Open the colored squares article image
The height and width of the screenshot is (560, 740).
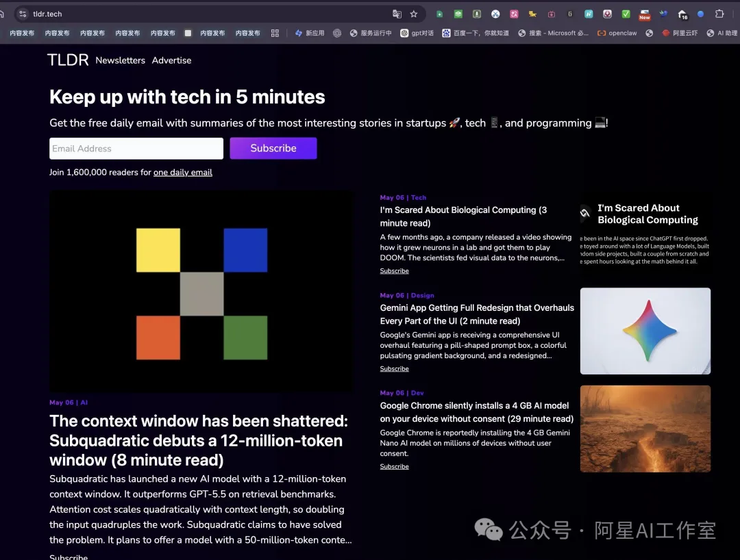[x=201, y=292]
